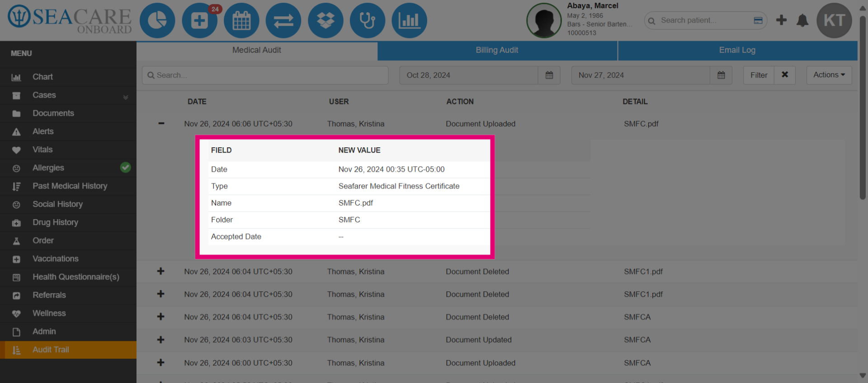Open Chart in the side menu
The image size is (868, 383).
[x=68, y=77]
